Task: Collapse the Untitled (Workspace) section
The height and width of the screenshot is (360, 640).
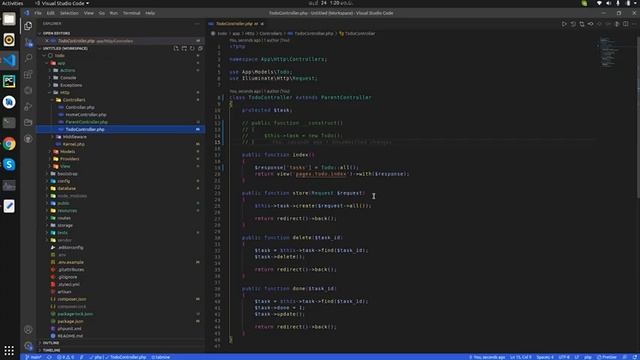Action: click(x=65, y=48)
